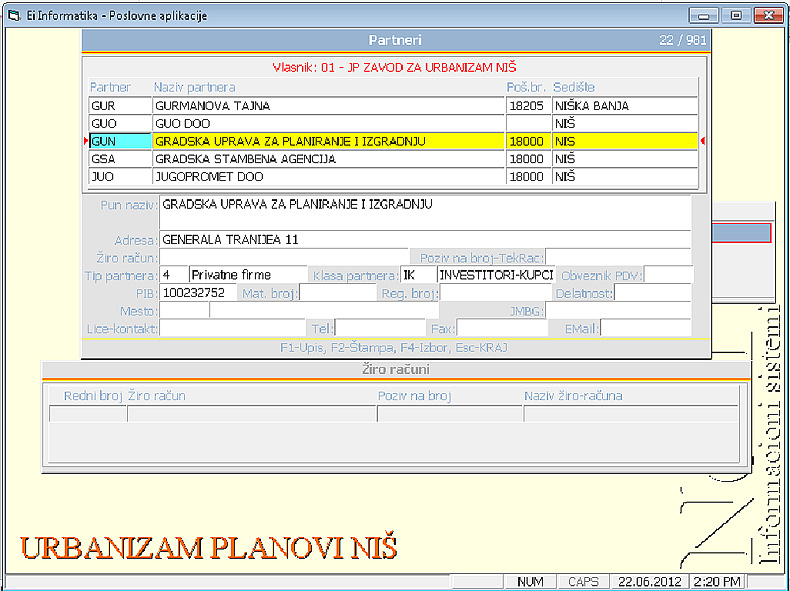Select the JUGOPROMET DOO partner row
790x591 pixels.
pos(328,177)
